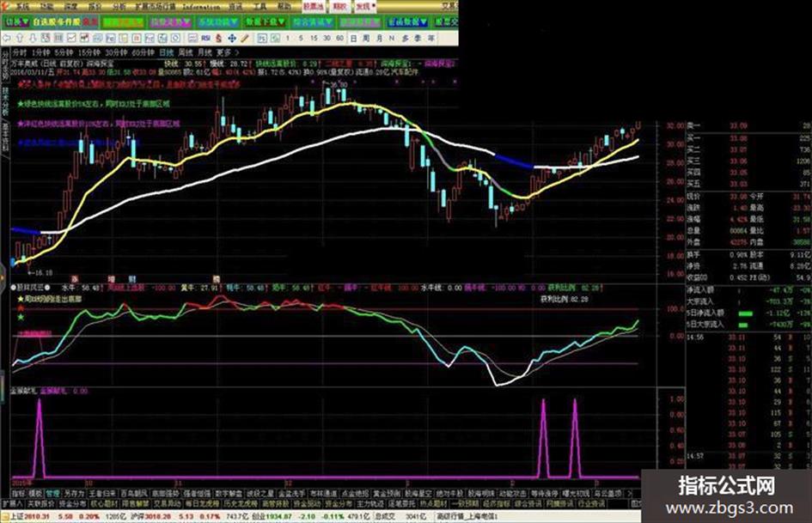Click the red dollar sign toolbar icon

[219, 38]
